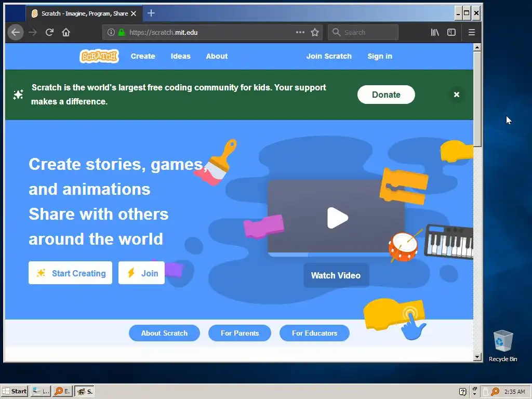
Task: Click the Scratch logo in the navigation bar
Action: coord(99,56)
